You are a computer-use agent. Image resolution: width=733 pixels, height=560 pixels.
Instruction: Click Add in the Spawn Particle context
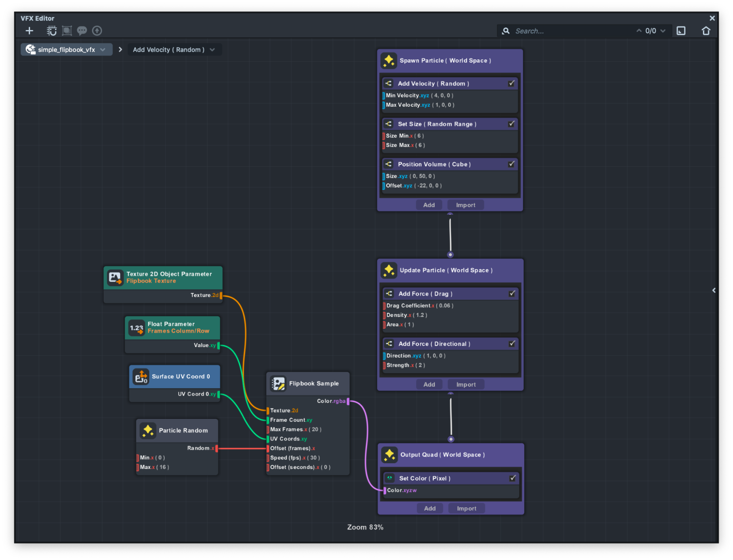click(x=429, y=205)
